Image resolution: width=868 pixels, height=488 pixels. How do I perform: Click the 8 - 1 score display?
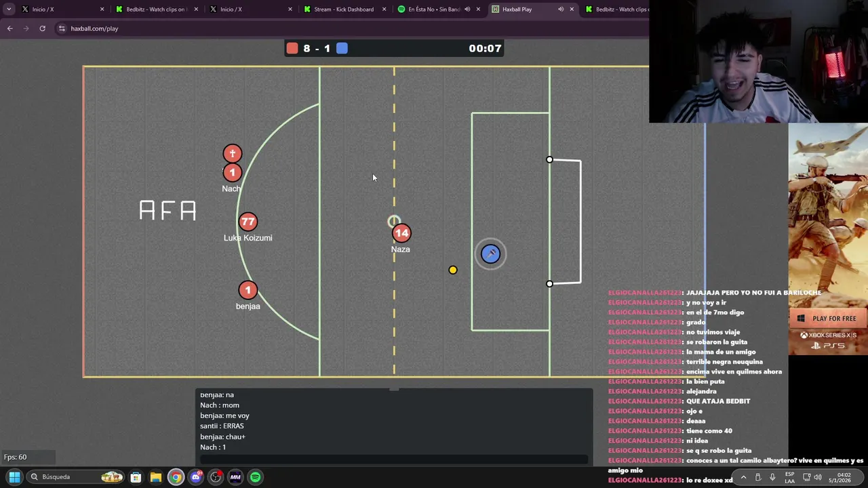click(317, 48)
